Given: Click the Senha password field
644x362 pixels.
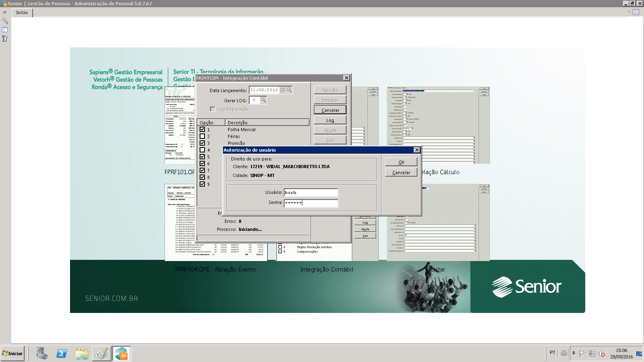Looking at the screenshot, I should [311, 203].
